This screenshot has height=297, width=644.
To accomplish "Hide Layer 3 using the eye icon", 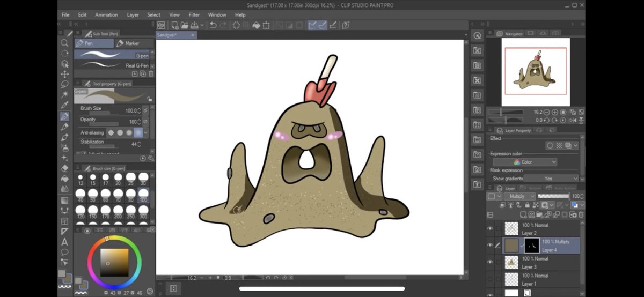I will coord(490,262).
